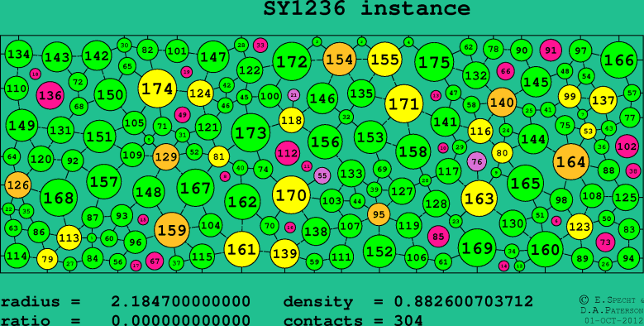Pick the orange circle labeled 159
The image size is (644, 326).
pos(172,230)
